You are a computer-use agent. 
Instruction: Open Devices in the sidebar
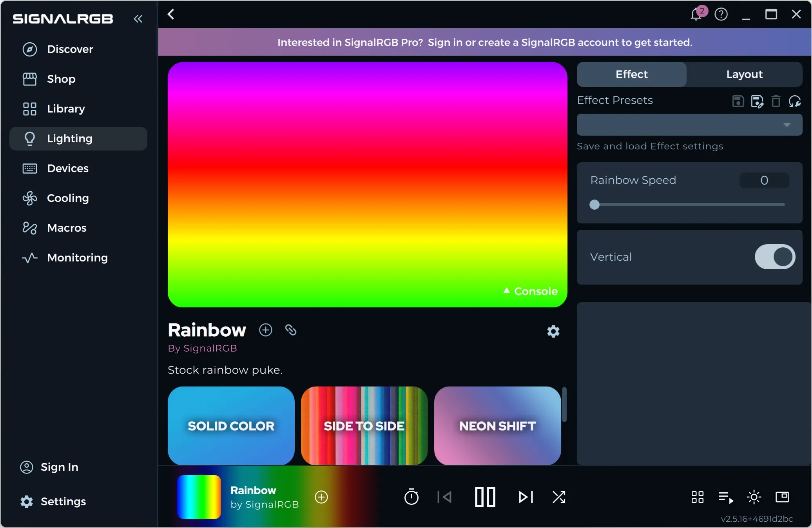(x=67, y=168)
